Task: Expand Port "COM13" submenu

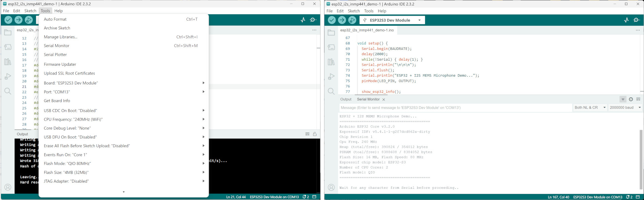Action: [x=124, y=92]
